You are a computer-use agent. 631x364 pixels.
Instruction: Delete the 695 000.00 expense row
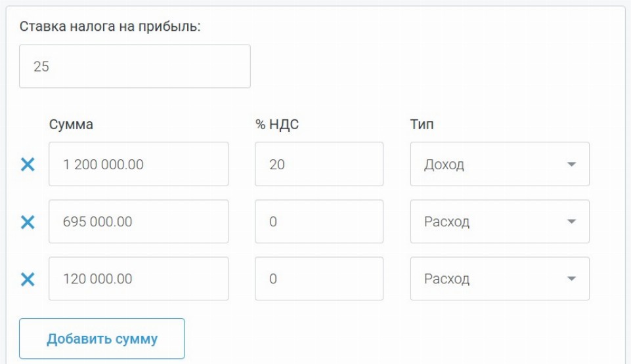[x=28, y=222]
